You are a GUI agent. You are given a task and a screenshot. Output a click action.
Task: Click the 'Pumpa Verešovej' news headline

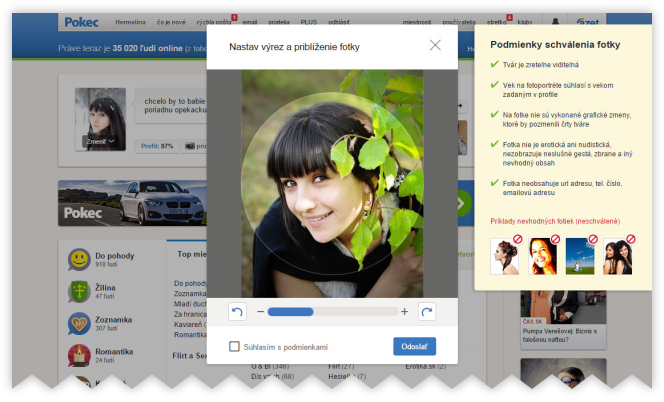pos(560,335)
